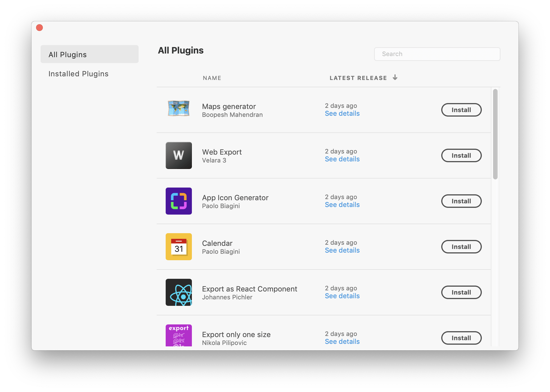Image resolution: width=550 pixels, height=392 pixels.
Task: Click the Calendar plugin icon
Action: click(x=179, y=247)
